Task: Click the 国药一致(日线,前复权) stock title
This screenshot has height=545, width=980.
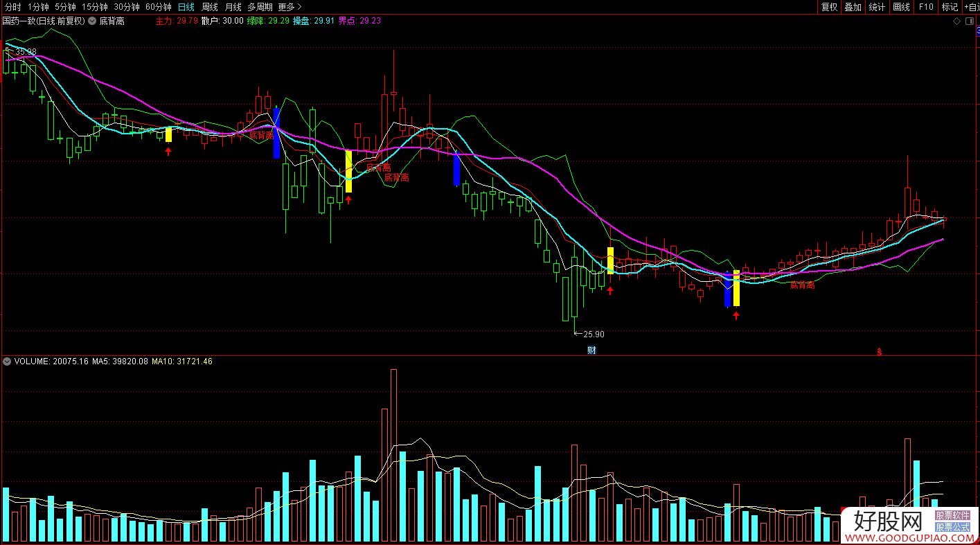Action: coord(44,21)
